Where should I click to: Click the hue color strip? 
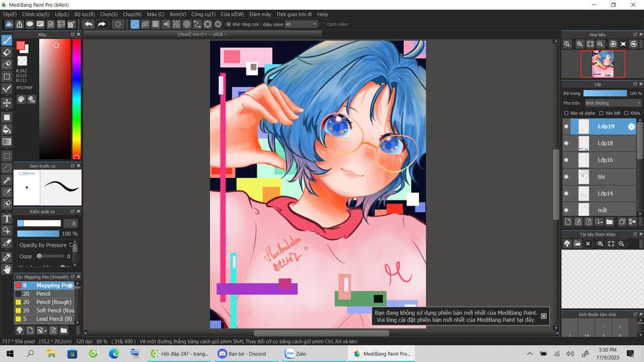coord(76,99)
